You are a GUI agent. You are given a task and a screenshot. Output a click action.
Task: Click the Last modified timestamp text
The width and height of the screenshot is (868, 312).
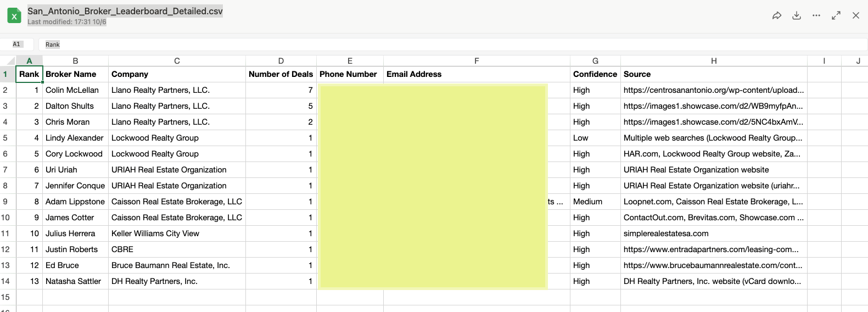click(67, 22)
